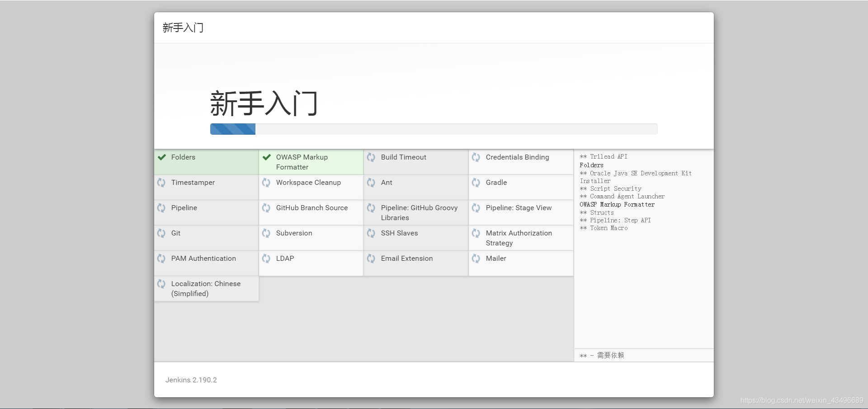Select the Pipeline: GitHub Groovy Libraries label
868x409 pixels.
(x=420, y=213)
